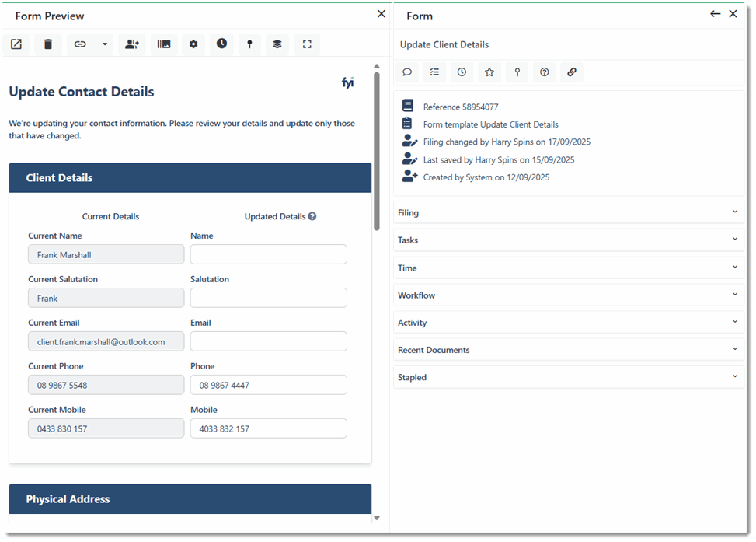
Task: Open the comment bubble icon
Action: (x=407, y=72)
